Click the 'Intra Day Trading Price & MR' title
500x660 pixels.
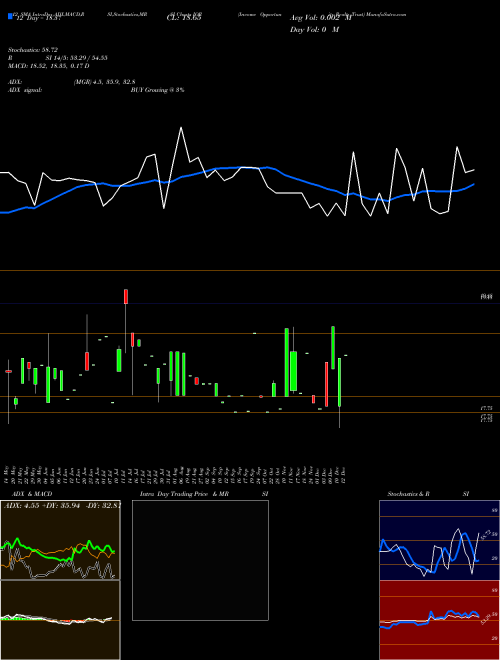(x=184, y=494)
